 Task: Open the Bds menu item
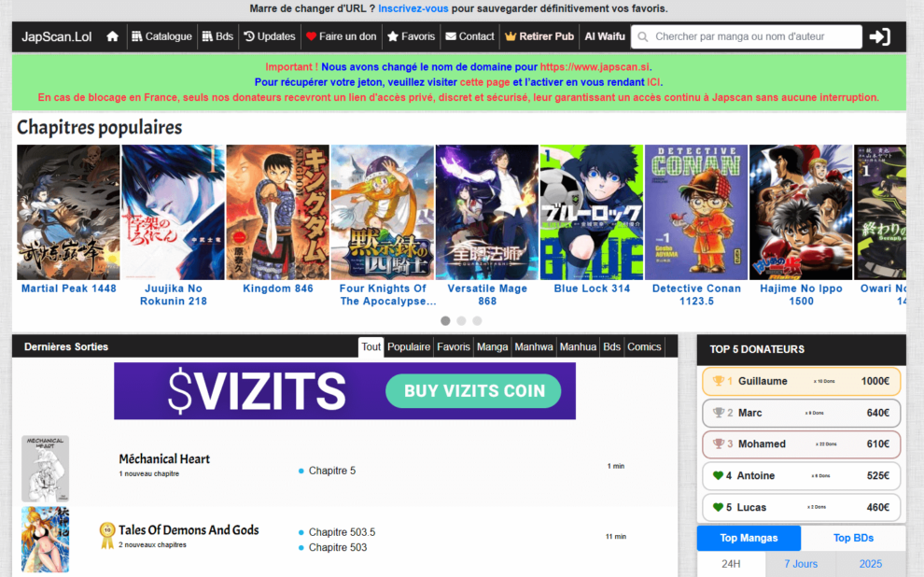click(217, 36)
